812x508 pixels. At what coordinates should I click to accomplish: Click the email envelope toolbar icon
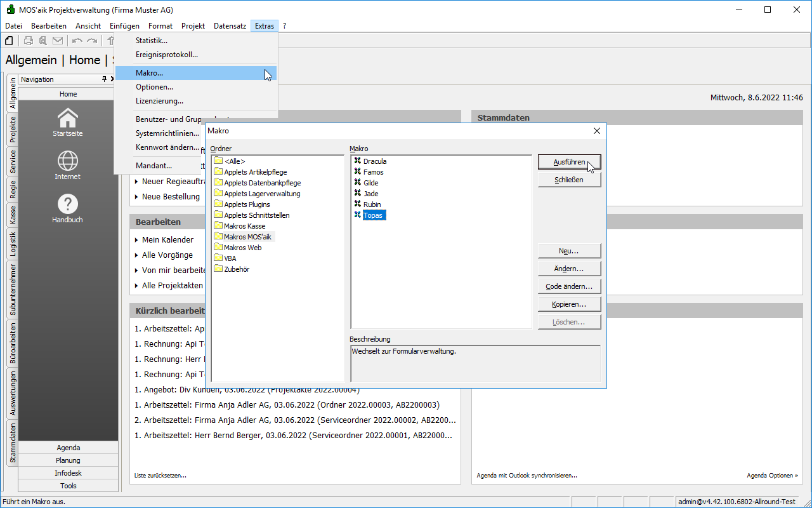pyautogui.click(x=58, y=41)
